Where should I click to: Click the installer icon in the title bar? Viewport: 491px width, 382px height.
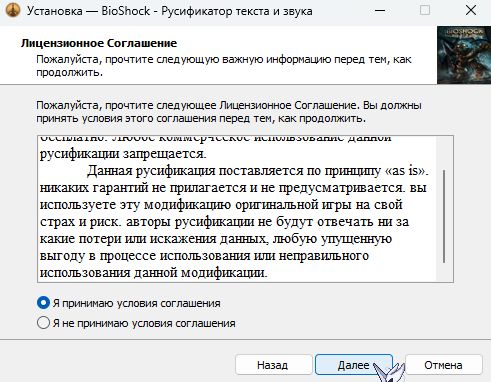pyautogui.click(x=12, y=11)
